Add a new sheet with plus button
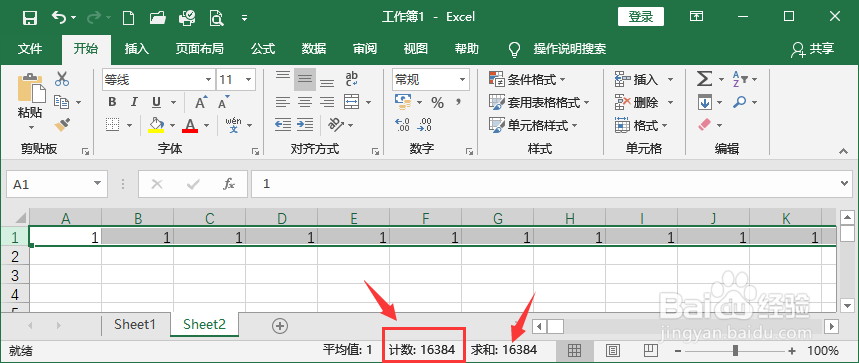 click(x=280, y=326)
